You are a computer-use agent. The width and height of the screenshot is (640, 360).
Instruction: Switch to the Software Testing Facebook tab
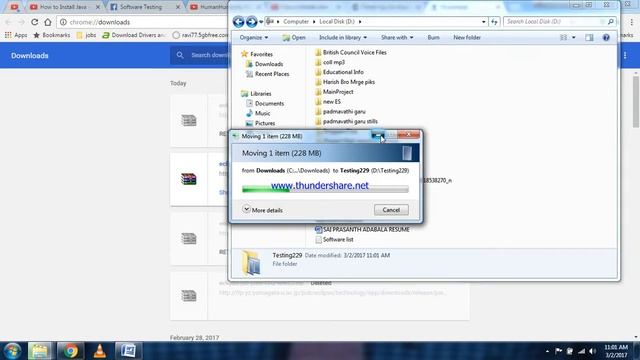(x=143, y=7)
